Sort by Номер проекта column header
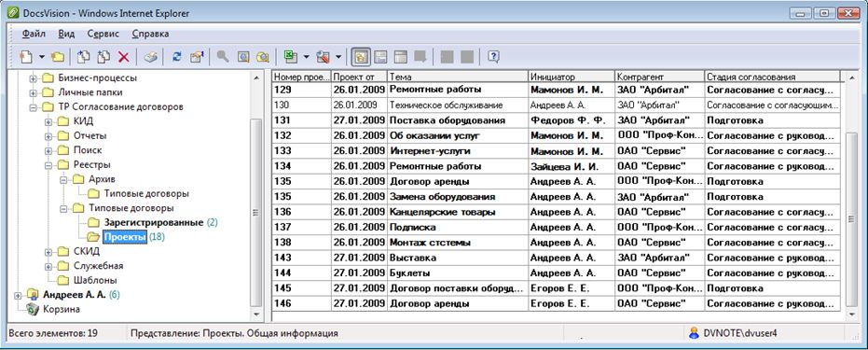 click(302, 77)
